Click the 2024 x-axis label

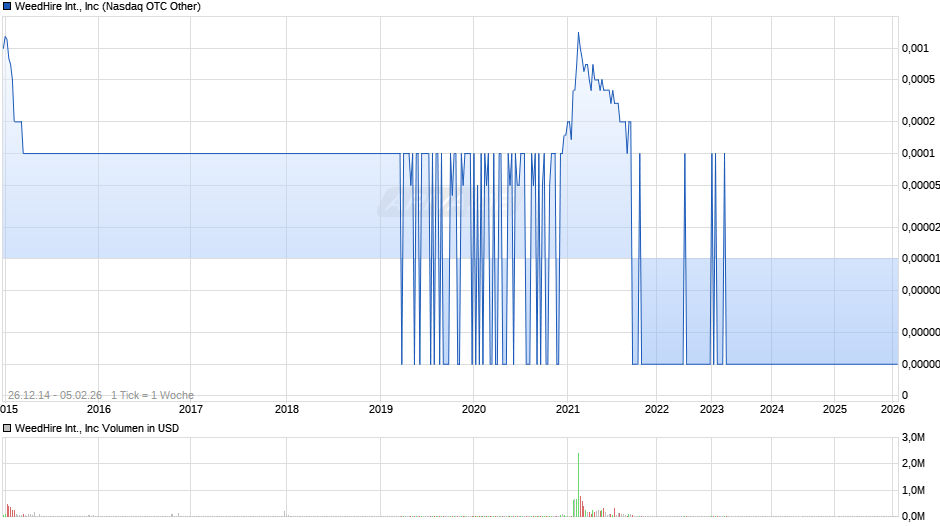tap(772, 409)
